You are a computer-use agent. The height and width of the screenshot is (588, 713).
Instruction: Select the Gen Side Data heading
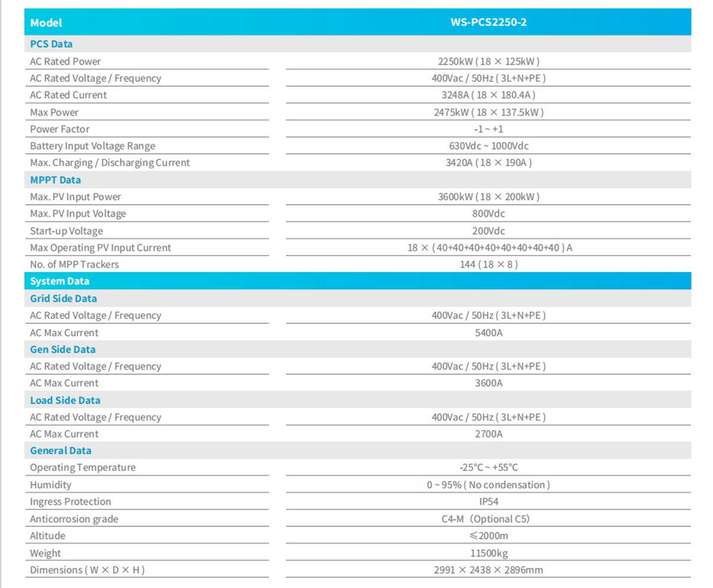click(62, 350)
